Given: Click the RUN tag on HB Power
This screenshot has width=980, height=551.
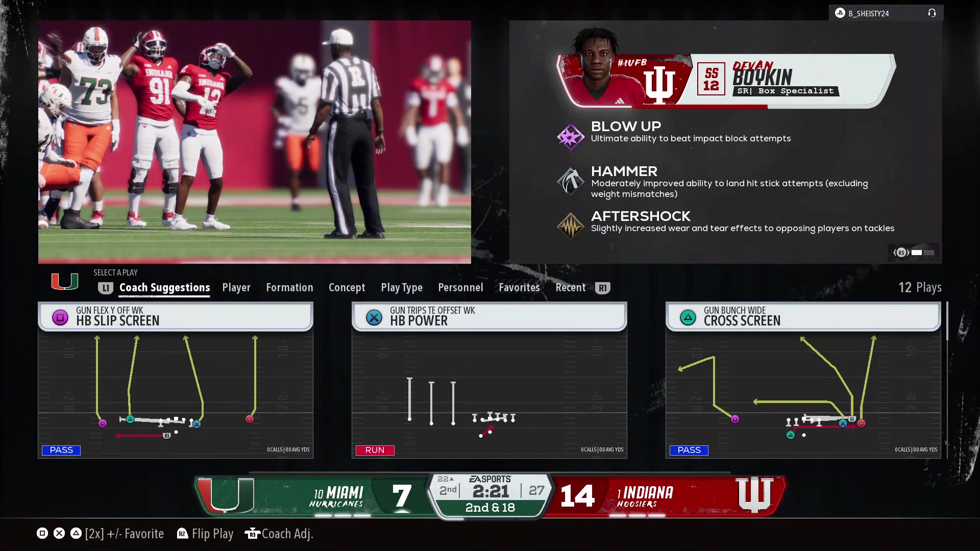Looking at the screenshot, I should (375, 450).
